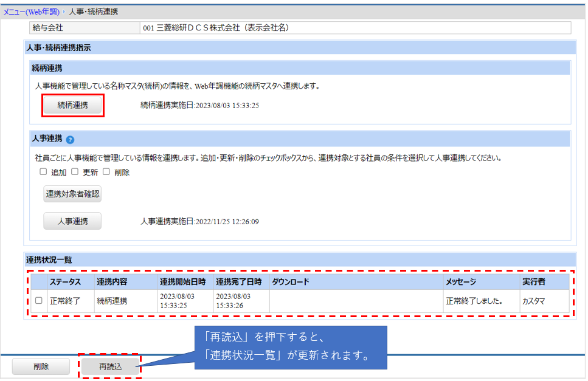Click the ステータス column header

(x=71, y=282)
